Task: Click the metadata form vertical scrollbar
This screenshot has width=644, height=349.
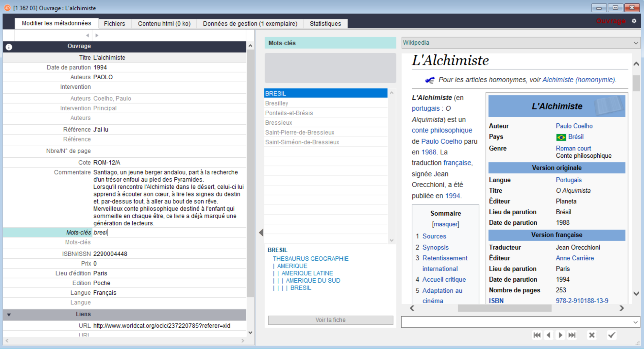Action: (x=250, y=173)
